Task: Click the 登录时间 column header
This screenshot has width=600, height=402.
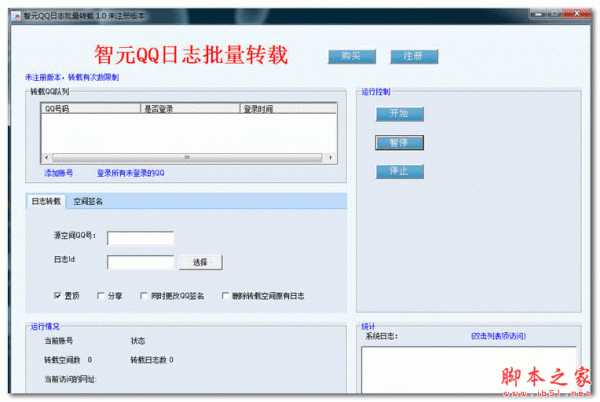Action: (288, 109)
